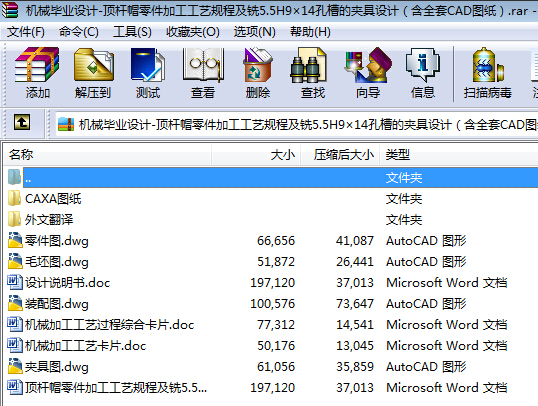Open the 工具(S) menu

[x=132, y=32]
